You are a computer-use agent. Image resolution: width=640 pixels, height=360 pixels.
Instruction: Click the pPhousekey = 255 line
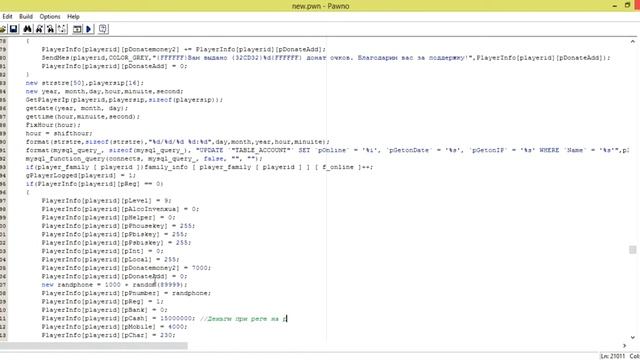pyautogui.click(x=118, y=226)
